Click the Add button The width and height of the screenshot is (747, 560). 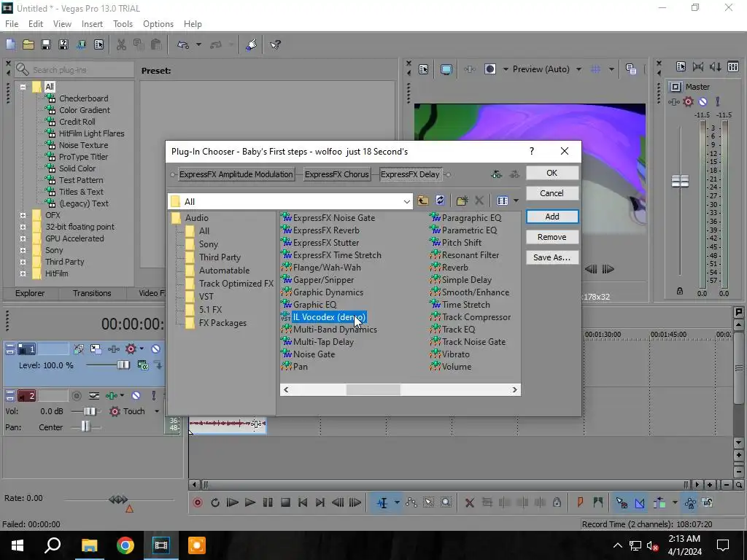[552, 217]
